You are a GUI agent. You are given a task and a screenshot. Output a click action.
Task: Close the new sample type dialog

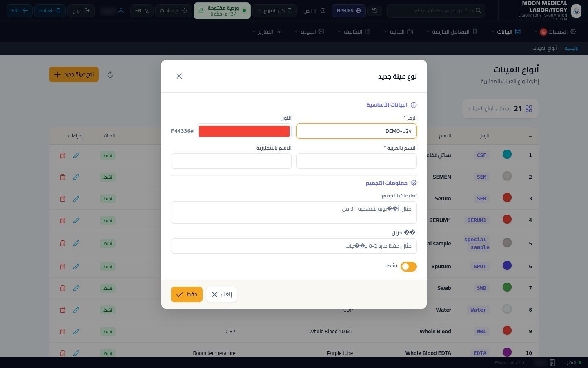[179, 76]
